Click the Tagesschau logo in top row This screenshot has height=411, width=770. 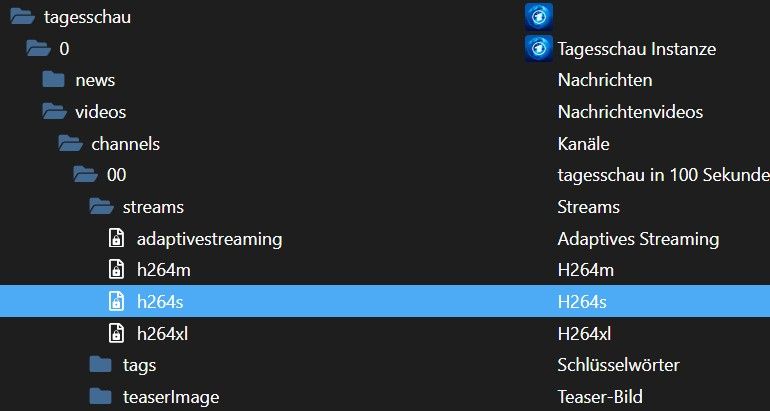[x=539, y=17]
